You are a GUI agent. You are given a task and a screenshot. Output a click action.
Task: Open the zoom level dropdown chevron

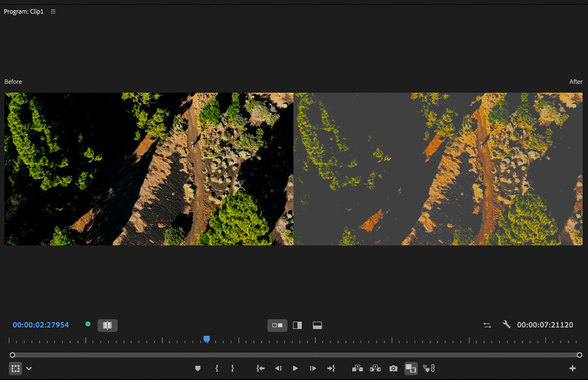coord(28,368)
